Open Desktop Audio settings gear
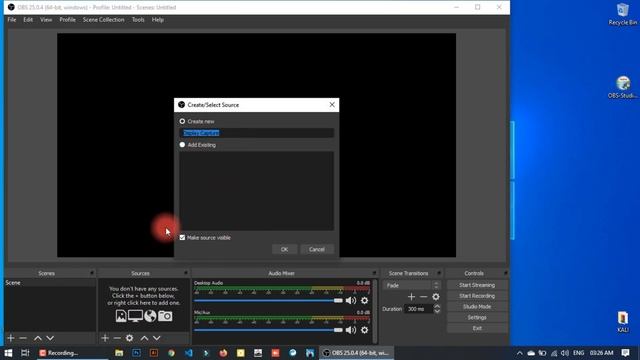640x360 pixels. click(x=364, y=300)
